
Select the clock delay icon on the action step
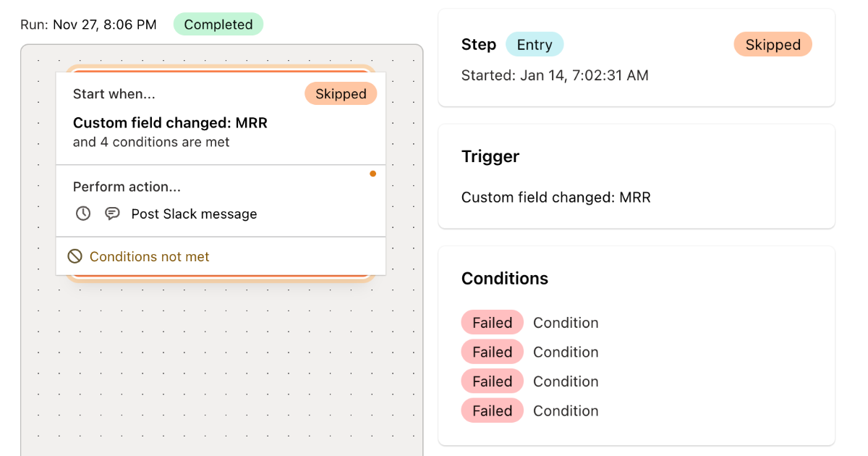click(82, 214)
